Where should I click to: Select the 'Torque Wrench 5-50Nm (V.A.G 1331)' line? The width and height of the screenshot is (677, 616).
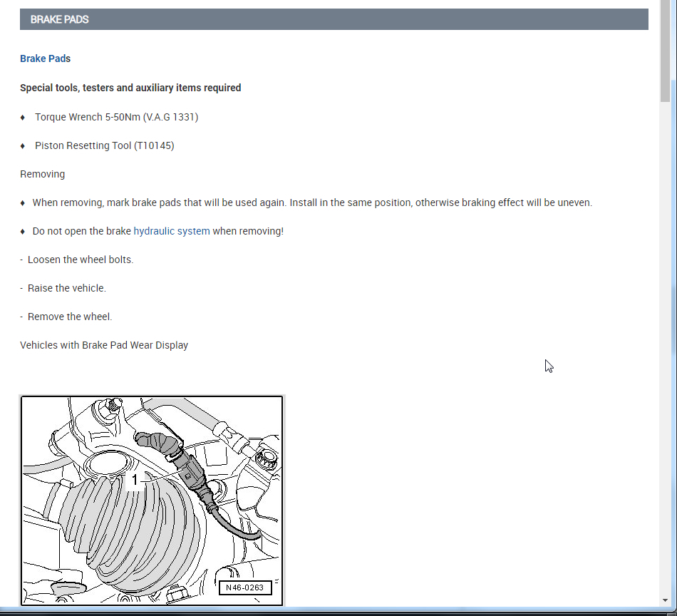click(117, 117)
